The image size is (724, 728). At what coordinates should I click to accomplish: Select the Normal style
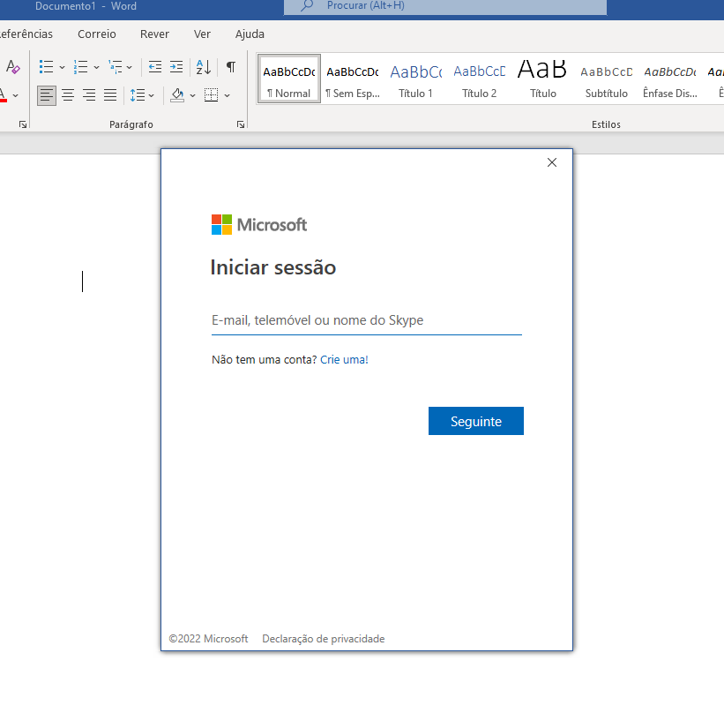(288, 79)
